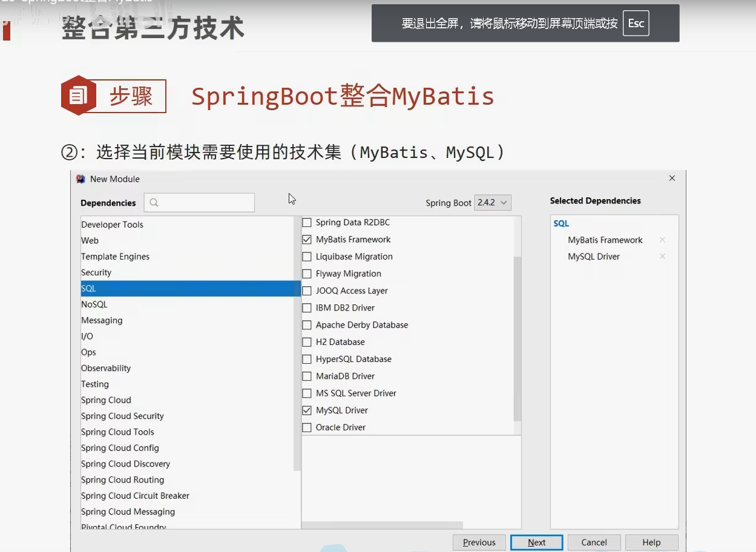
Task: Remove MySQL Driver from Selected Dependencies
Action: click(x=662, y=257)
